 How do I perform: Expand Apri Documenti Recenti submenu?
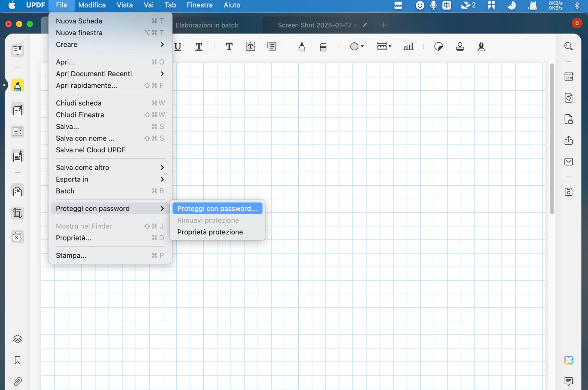point(110,74)
